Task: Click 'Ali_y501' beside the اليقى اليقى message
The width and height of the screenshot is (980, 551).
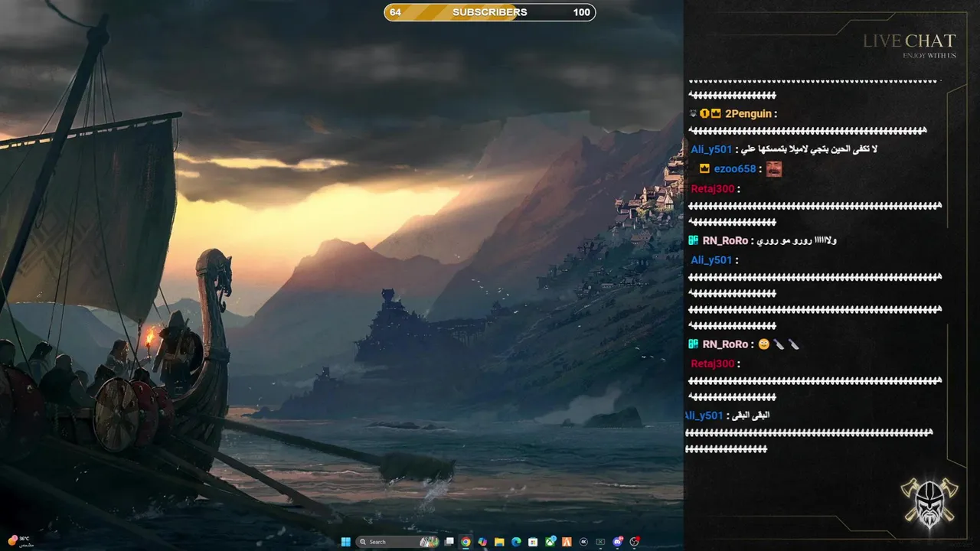Action: click(704, 415)
